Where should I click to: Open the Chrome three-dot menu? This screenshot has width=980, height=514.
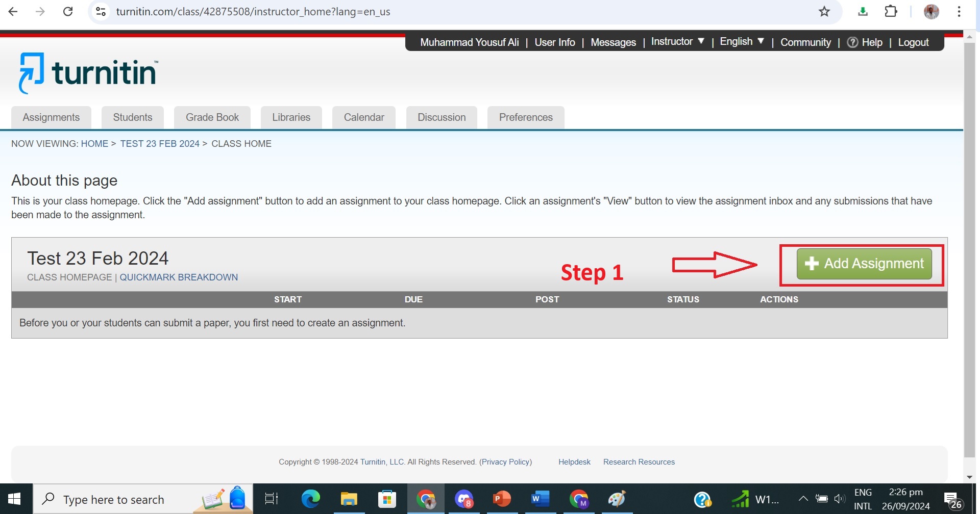pyautogui.click(x=959, y=11)
